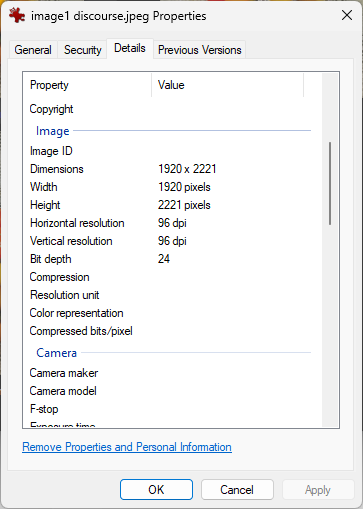The width and height of the screenshot is (363, 509).
Task: Select the Resolution unit property row
Action: coord(167,295)
